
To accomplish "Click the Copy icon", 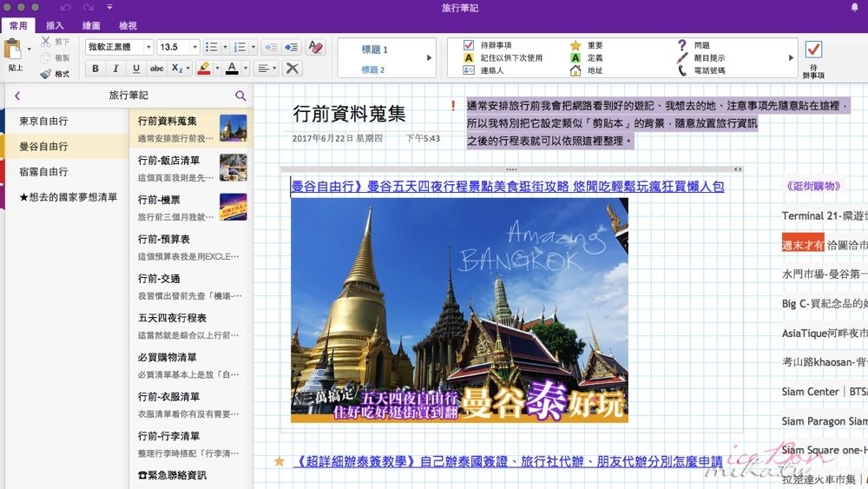I will coord(46,57).
